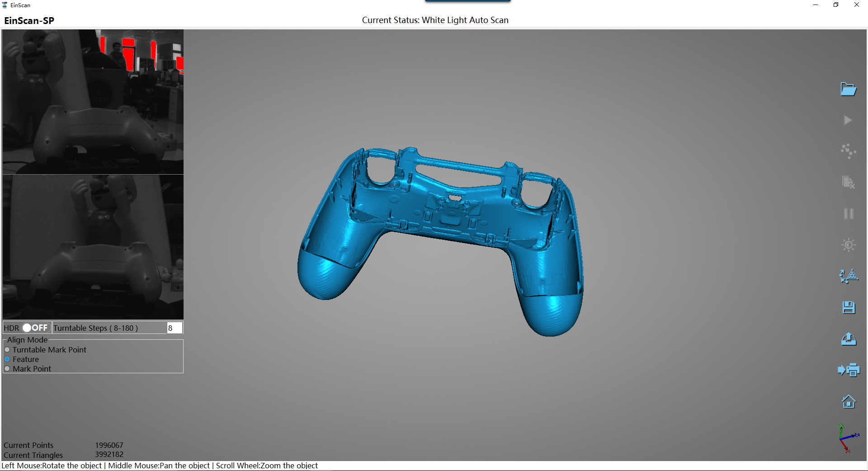Select Turntable Mark Point align mode
868x471 pixels.
tap(7, 349)
